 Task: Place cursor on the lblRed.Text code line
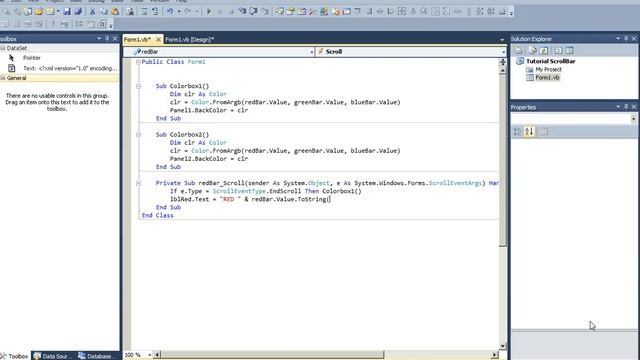pos(250,199)
